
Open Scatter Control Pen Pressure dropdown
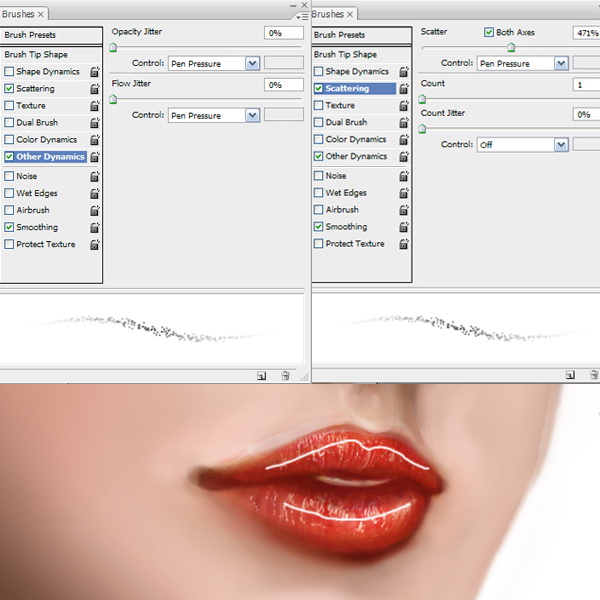(x=523, y=64)
